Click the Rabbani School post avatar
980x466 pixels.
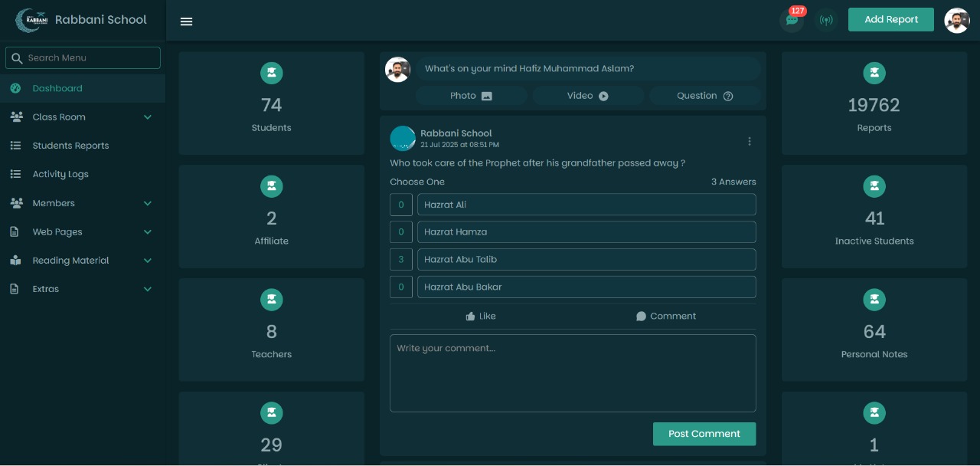click(403, 139)
